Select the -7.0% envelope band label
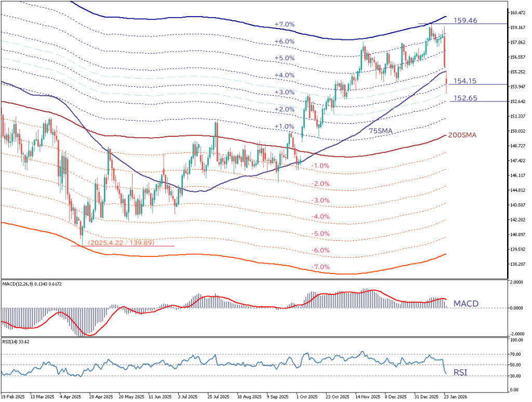Image resolution: width=532 pixels, height=402 pixels. (x=321, y=267)
